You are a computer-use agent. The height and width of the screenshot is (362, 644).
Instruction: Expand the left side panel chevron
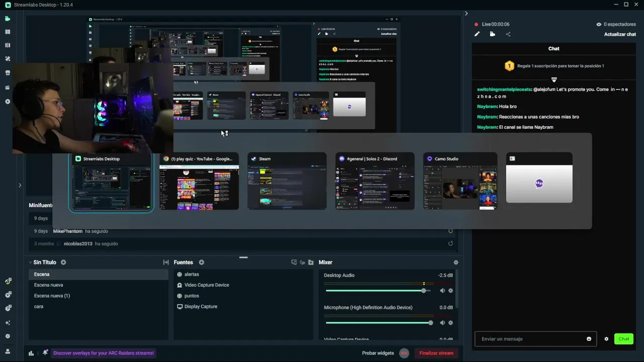click(20, 186)
